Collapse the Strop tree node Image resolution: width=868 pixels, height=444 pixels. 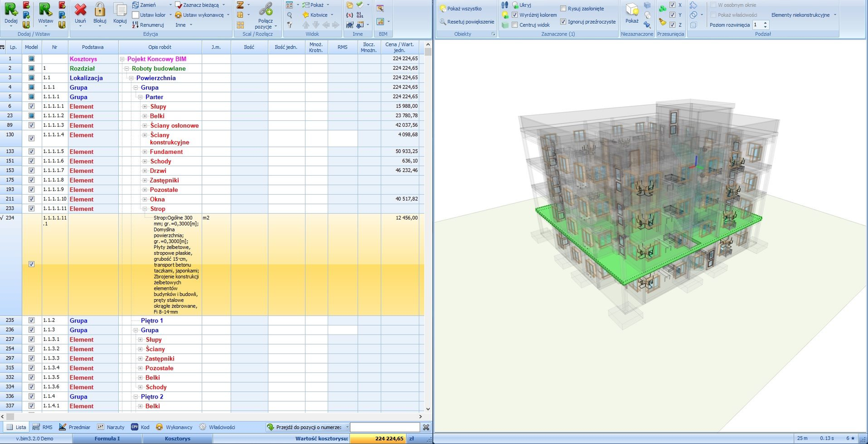pyautogui.click(x=145, y=209)
